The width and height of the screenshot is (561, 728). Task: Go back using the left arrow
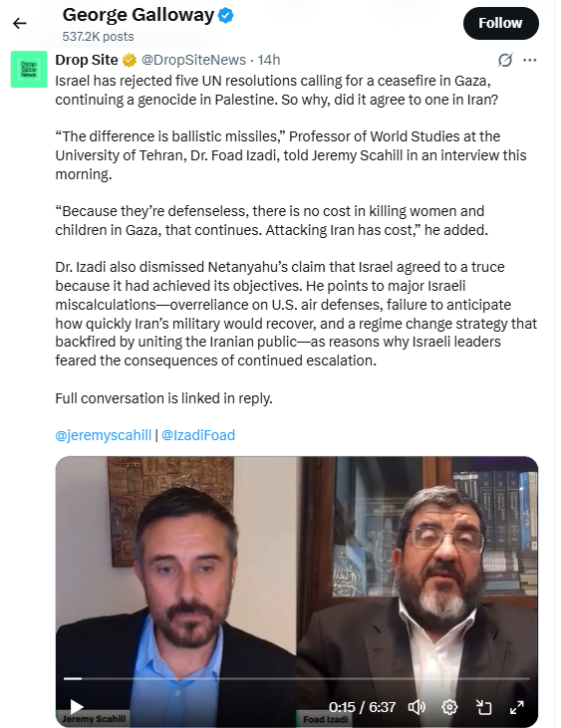click(20, 23)
